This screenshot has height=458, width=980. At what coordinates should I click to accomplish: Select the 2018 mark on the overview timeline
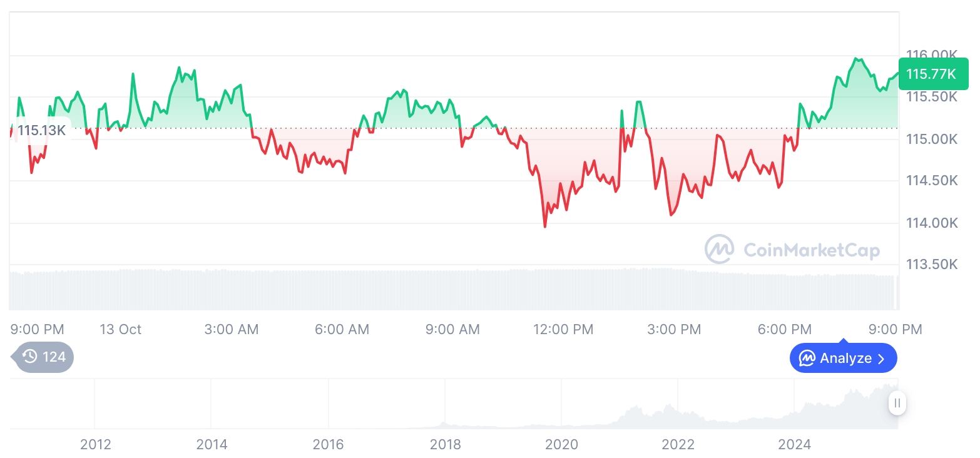[x=445, y=444]
